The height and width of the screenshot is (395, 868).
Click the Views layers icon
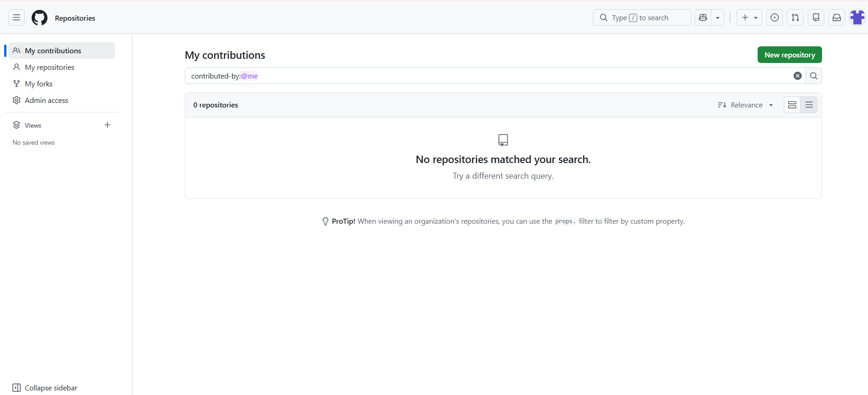(x=17, y=125)
